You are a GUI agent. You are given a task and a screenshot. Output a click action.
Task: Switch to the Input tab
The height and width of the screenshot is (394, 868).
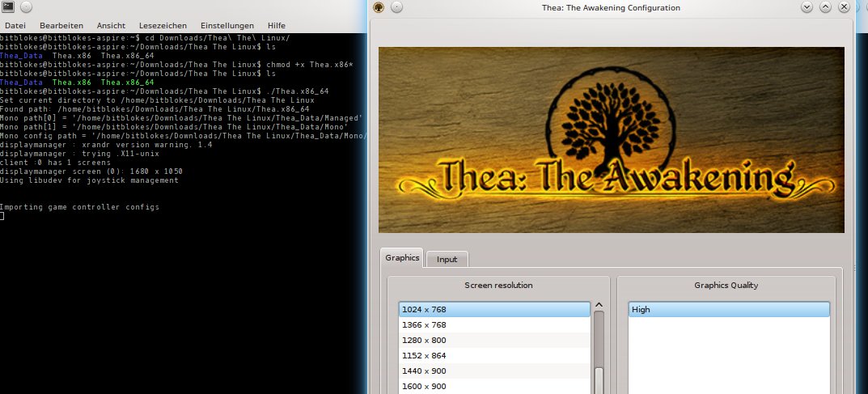pos(447,259)
